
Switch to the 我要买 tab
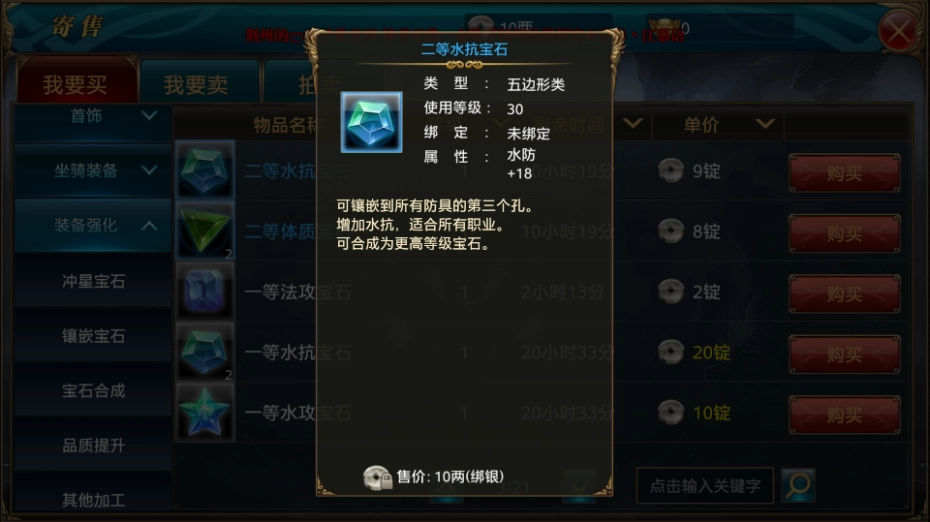(x=76, y=84)
